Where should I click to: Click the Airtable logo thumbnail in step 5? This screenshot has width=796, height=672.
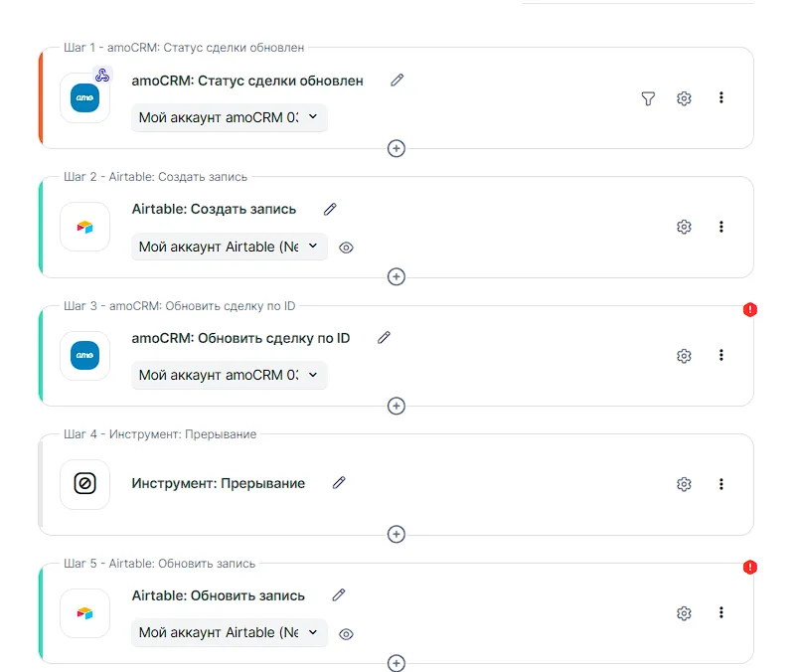tap(84, 613)
